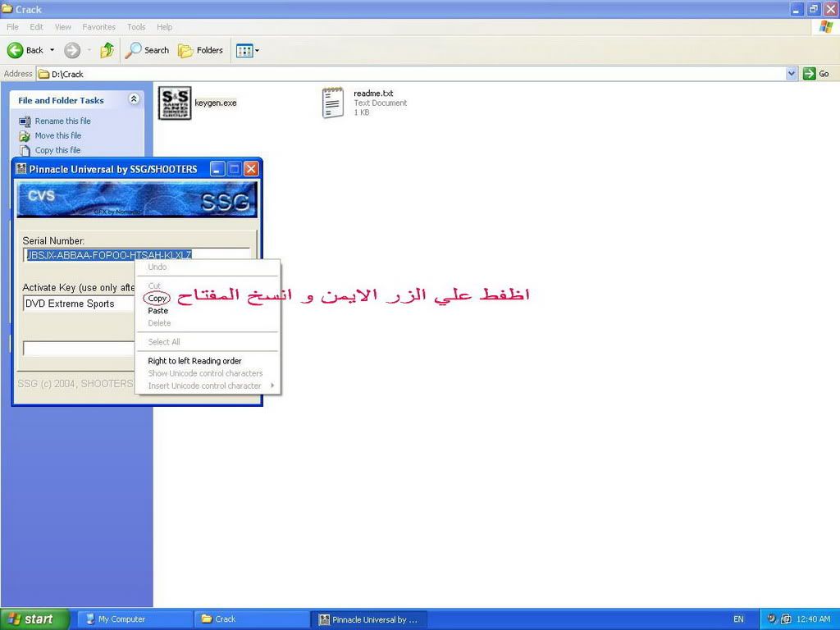Open the Search pane
The width and height of the screenshot is (840, 630).
pyautogui.click(x=148, y=50)
